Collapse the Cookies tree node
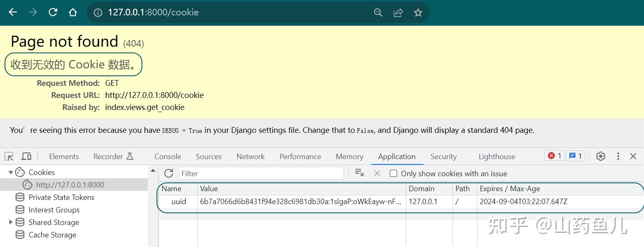 11,172
